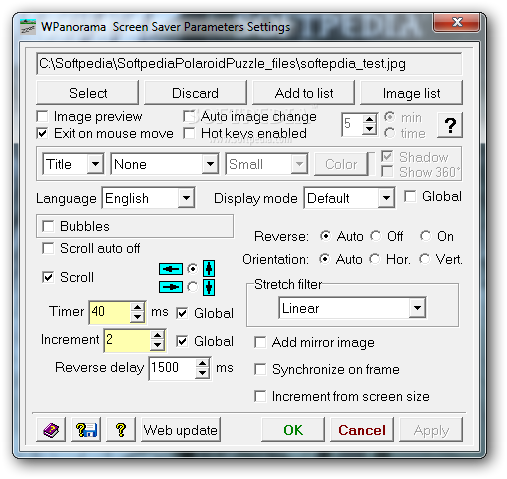
Task: Choose Vert. orientation
Action: tap(425, 259)
